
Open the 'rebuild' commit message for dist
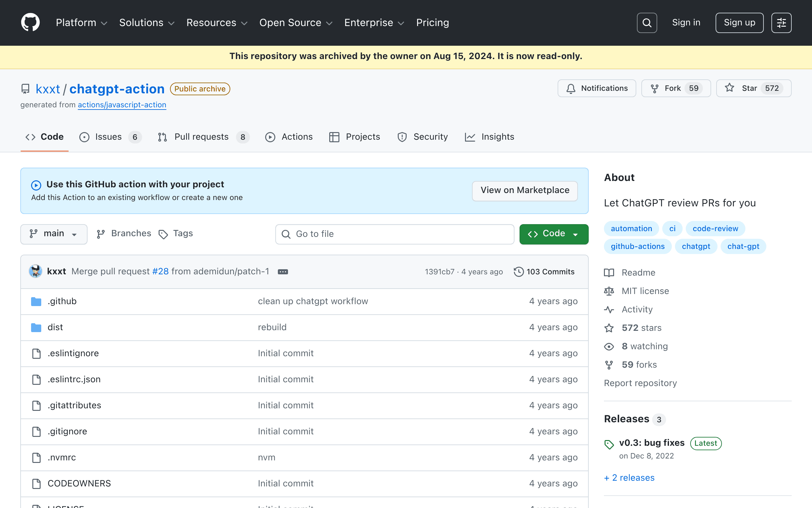pyautogui.click(x=272, y=327)
